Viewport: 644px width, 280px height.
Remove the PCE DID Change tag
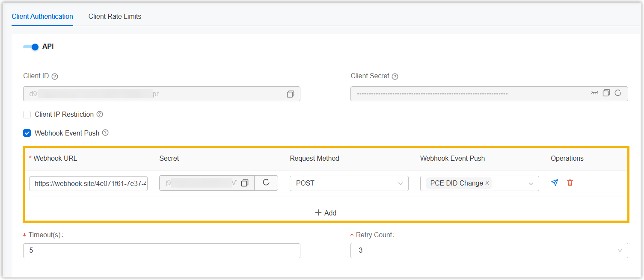tap(487, 183)
